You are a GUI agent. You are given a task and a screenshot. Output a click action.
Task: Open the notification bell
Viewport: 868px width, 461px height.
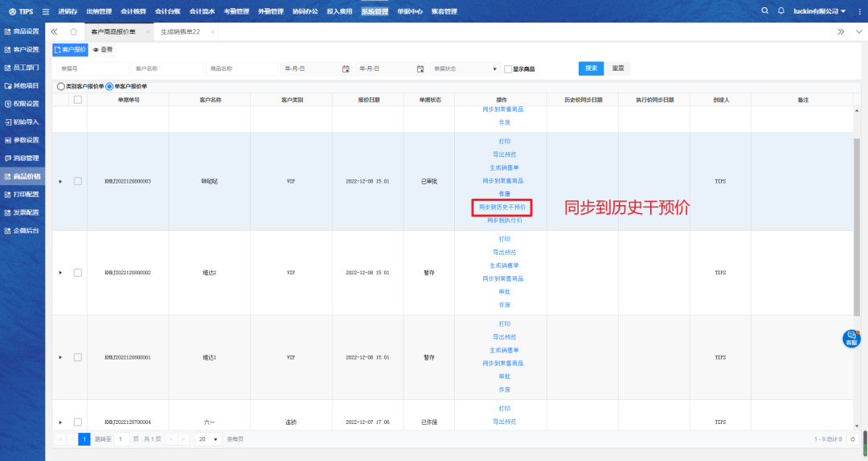pos(780,11)
